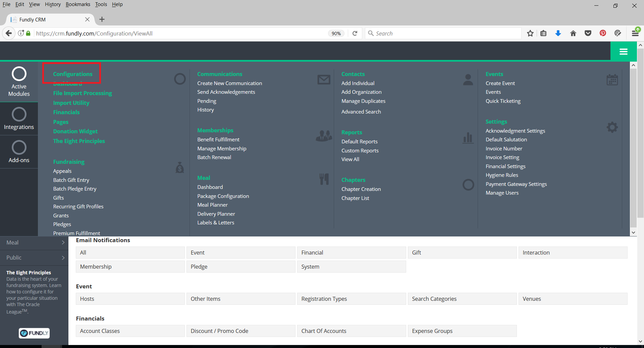Click the Reports bar chart icon
This screenshot has height=348, width=644.
coord(468,137)
